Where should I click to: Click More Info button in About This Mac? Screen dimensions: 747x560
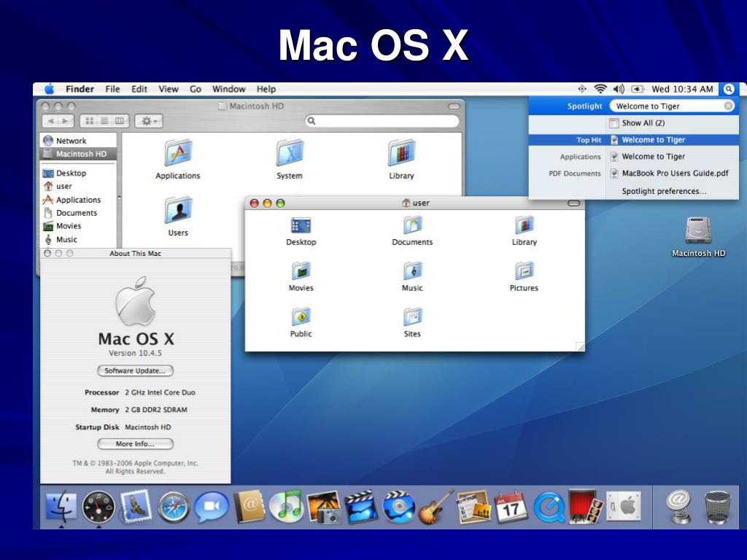(x=135, y=444)
